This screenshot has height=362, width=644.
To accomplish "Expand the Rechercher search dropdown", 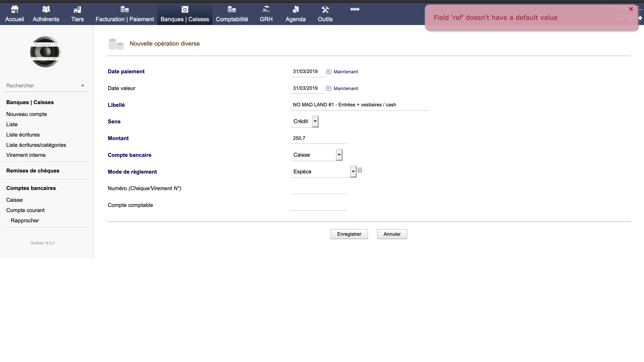I will [x=83, y=86].
